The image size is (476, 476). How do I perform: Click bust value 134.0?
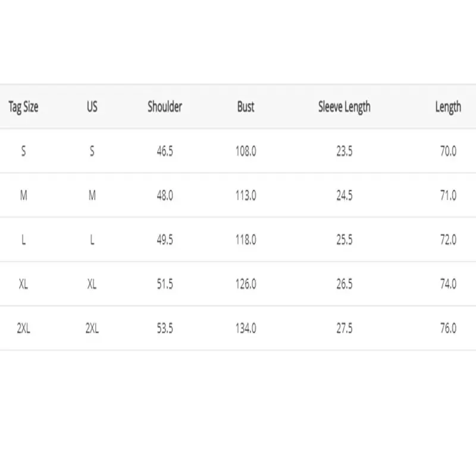[246, 328]
